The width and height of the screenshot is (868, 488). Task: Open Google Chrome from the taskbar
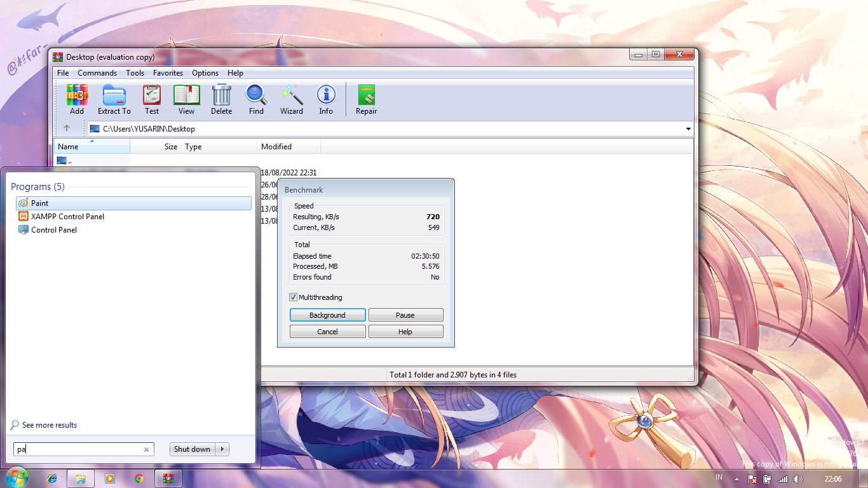139,478
